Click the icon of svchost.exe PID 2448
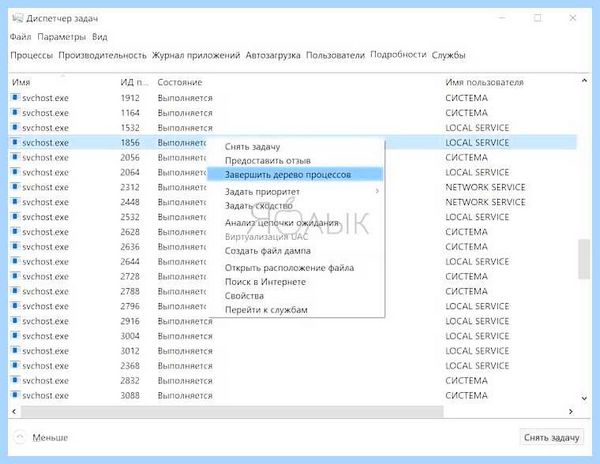This screenshot has height=464, width=600. point(15,202)
